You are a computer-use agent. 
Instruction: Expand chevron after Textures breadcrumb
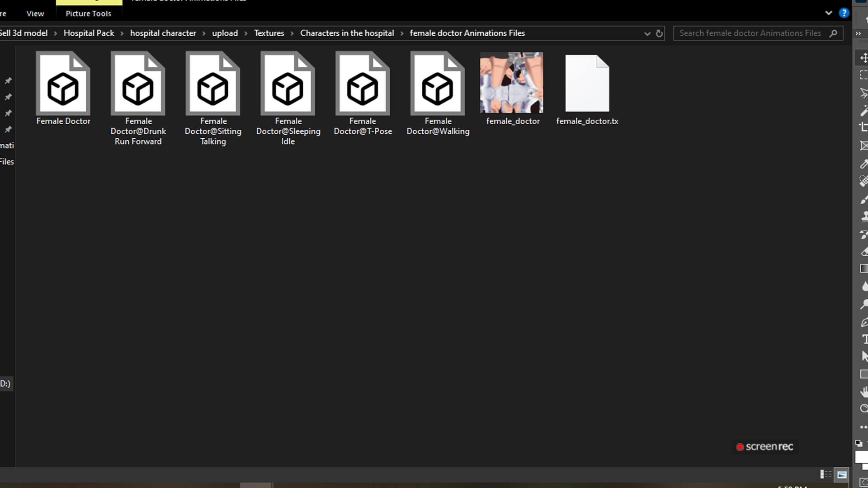[x=292, y=33]
